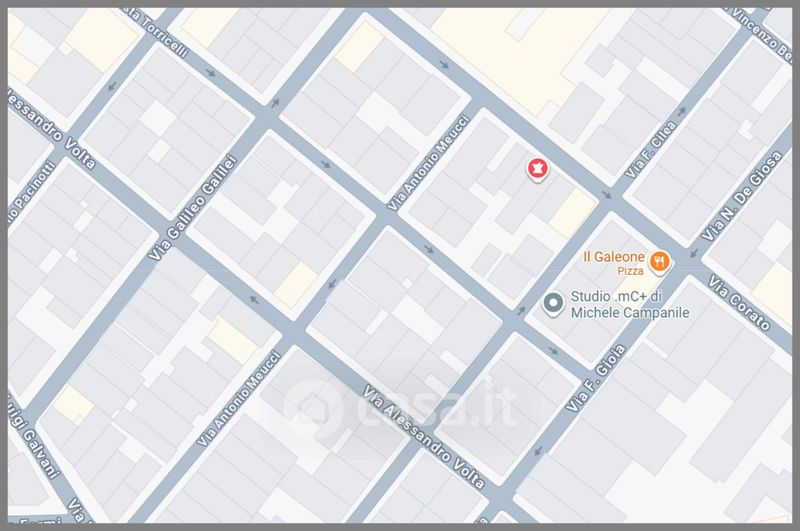Click the red property location pin

coord(537,168)
